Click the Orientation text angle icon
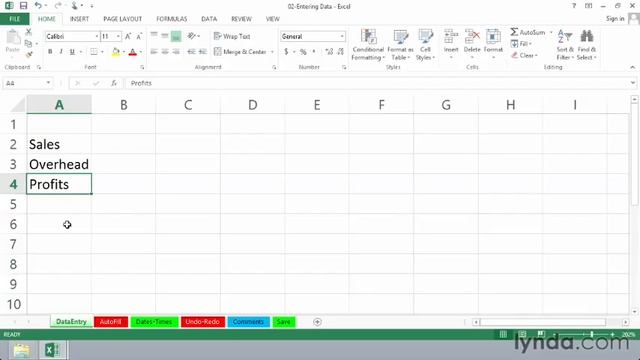 [x=191, y=36]
